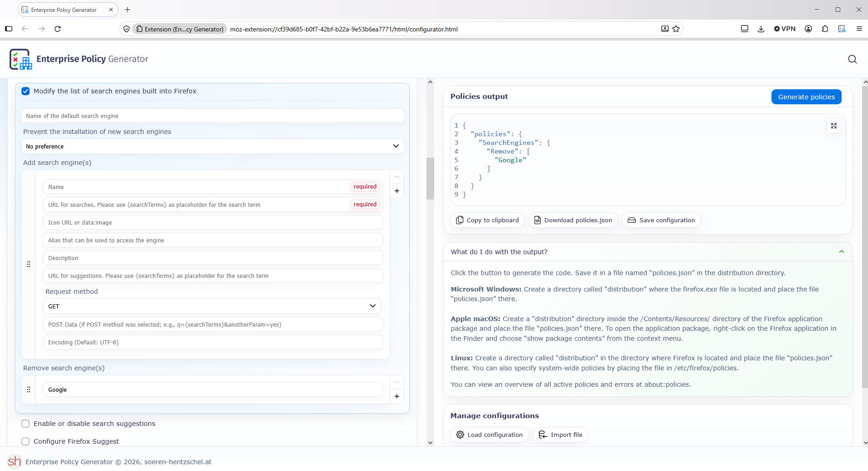Click the tracking protection shield icon

pos(127,29)
